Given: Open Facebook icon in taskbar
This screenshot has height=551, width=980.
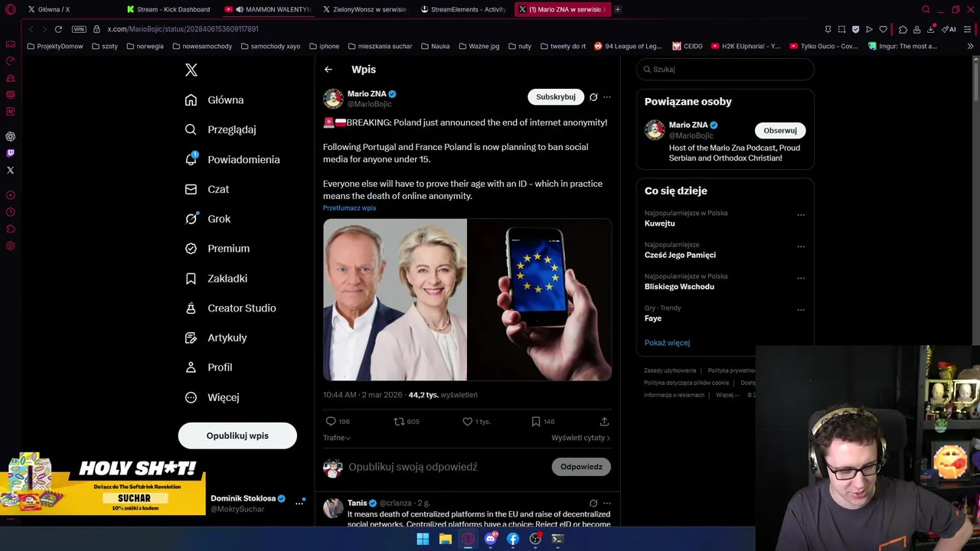Looking at the screenshot, I should (513, 539).
